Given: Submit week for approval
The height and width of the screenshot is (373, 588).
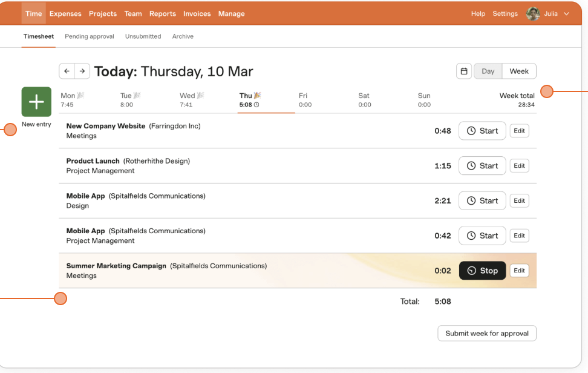Looking at the screenshot, I should 486,333.
